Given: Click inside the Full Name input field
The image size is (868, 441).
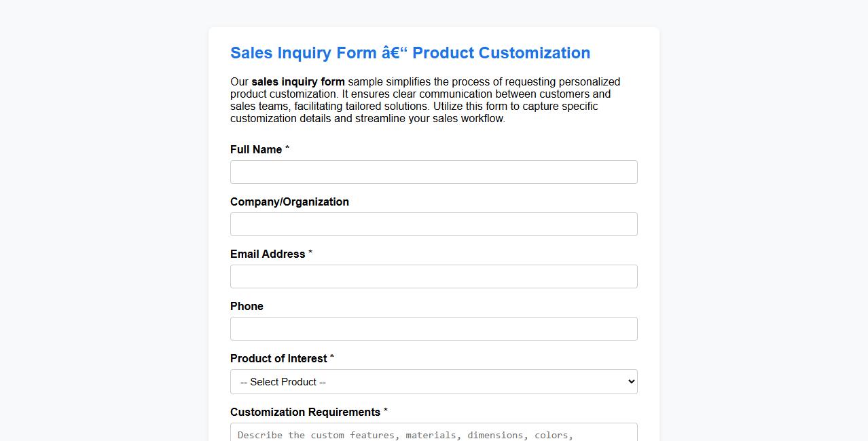Looking at the screenshot, I should [433, 172].
